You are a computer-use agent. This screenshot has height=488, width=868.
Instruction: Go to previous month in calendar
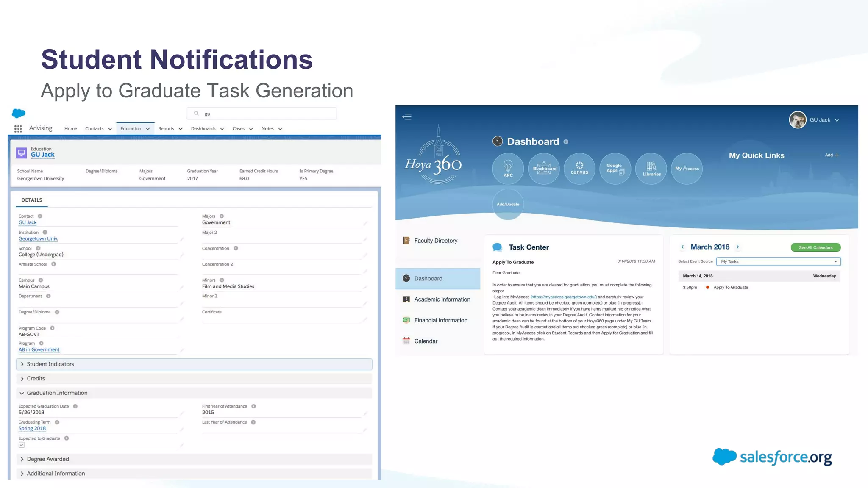pos(682,247)
